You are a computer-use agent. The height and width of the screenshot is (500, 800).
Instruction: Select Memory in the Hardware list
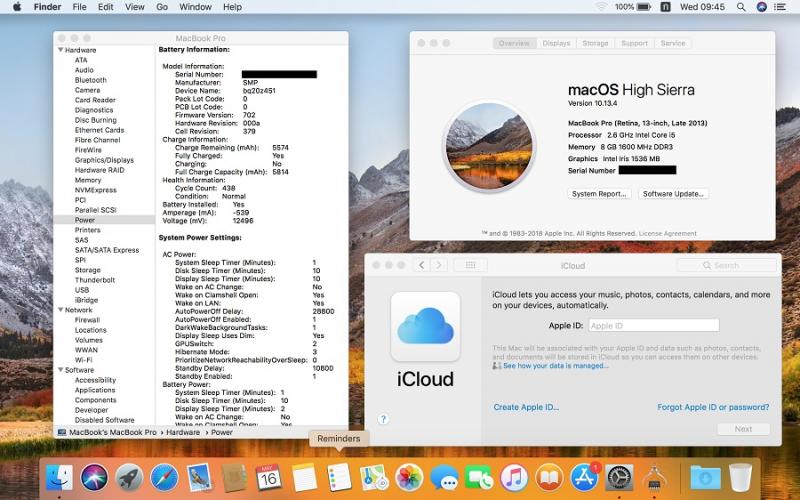coord(88,180)
